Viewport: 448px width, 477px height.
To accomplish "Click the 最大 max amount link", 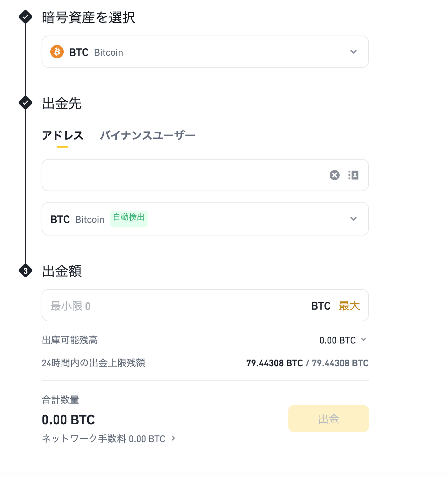I will [349, 306].
